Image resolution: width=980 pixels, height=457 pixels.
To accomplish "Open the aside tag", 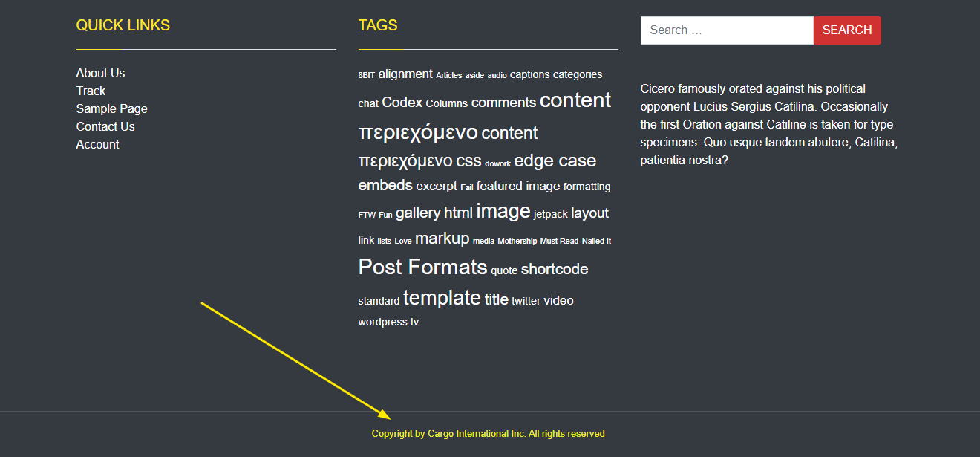I will click(x=474, y=75).
